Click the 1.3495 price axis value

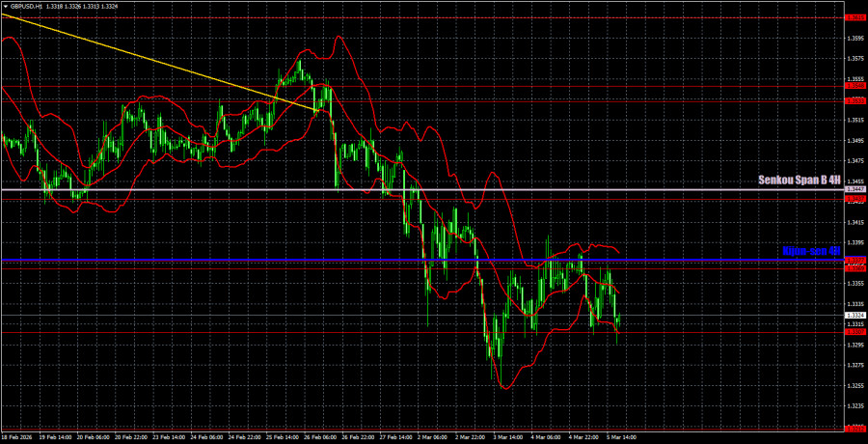855,141
